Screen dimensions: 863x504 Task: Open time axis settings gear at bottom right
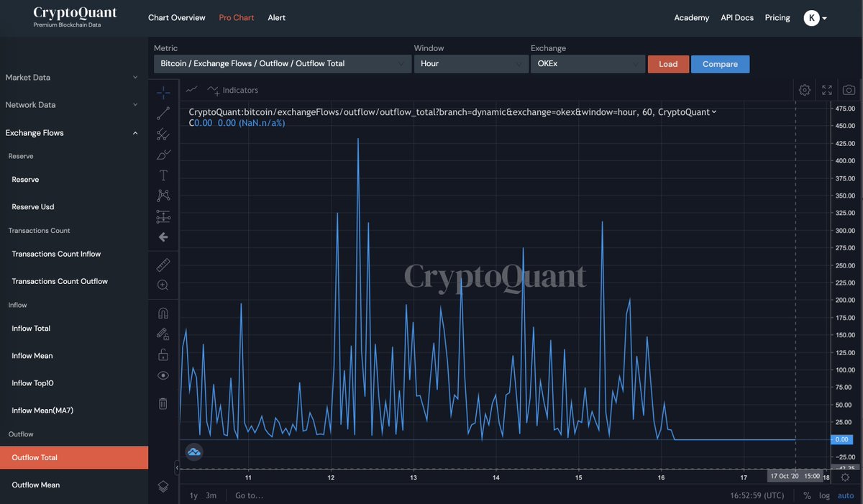click(x=845, y=477)
